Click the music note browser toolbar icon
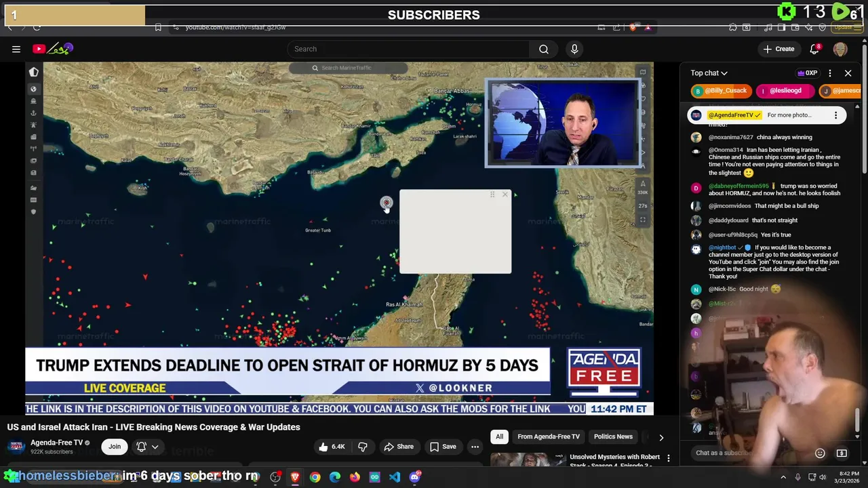Screen dimensions: 868x488 [768, 27]
